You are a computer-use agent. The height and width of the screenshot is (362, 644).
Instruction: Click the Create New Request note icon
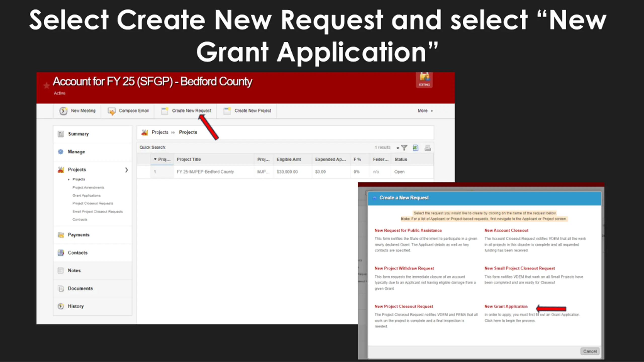tap(165, 111)
